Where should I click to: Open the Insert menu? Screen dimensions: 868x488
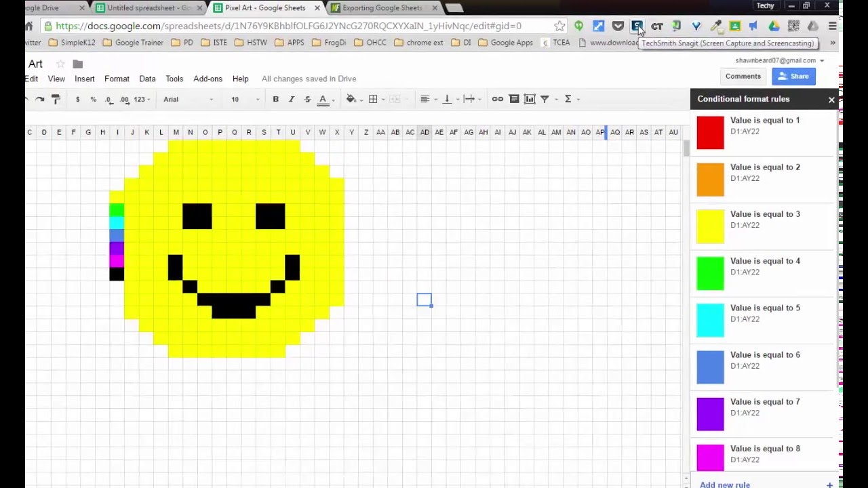tap(85, 79)
